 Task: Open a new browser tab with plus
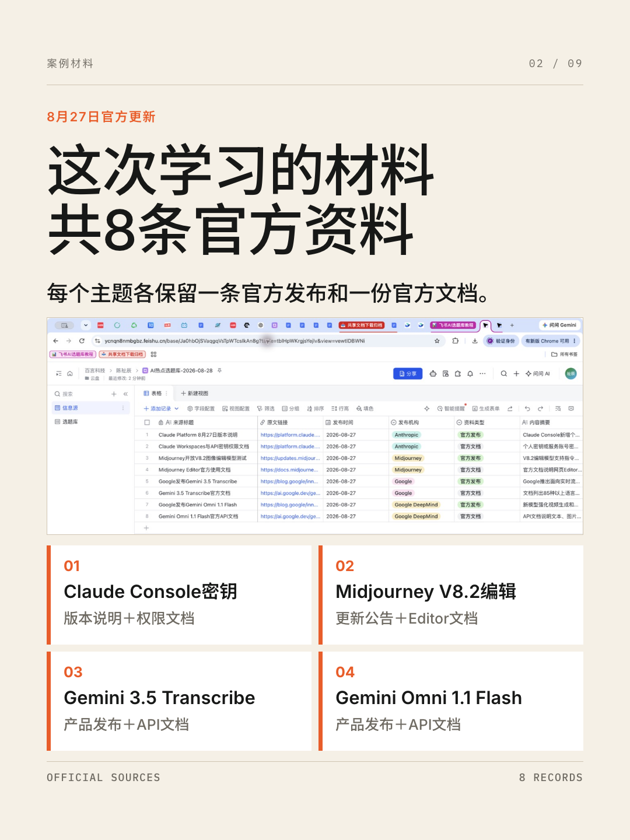point(512,325)
